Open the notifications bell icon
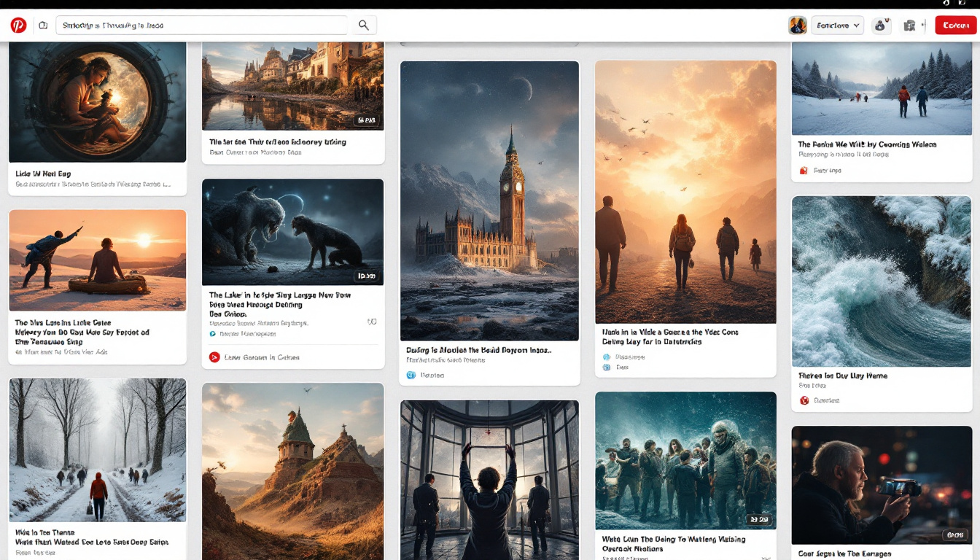 click(880, 26)
